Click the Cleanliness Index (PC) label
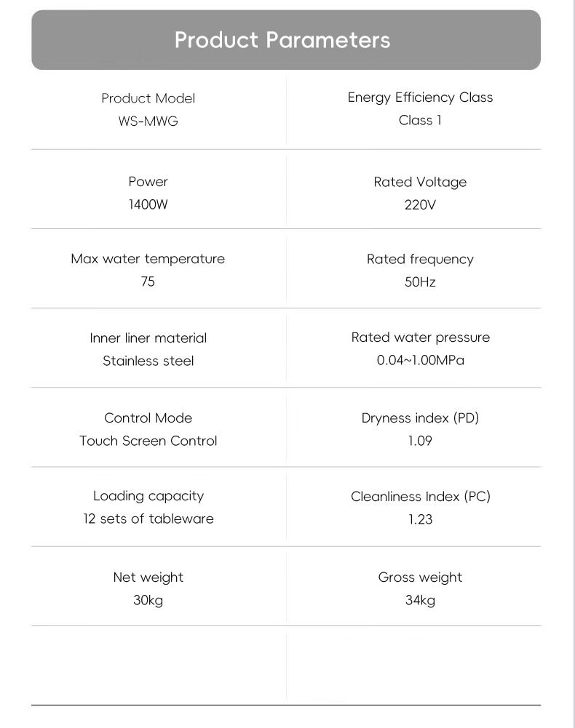Viewport: 575px width, 728px height. (x=420, y=497)
